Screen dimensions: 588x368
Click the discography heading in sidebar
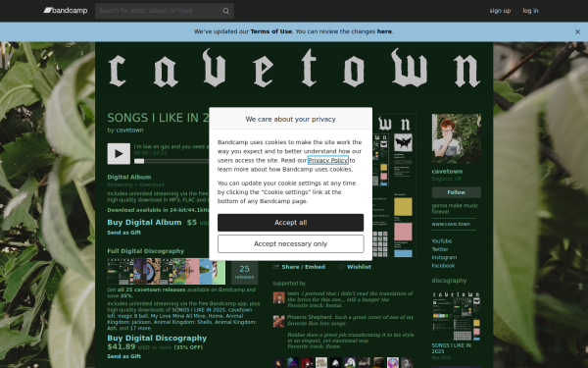click(x=449, y=281)
